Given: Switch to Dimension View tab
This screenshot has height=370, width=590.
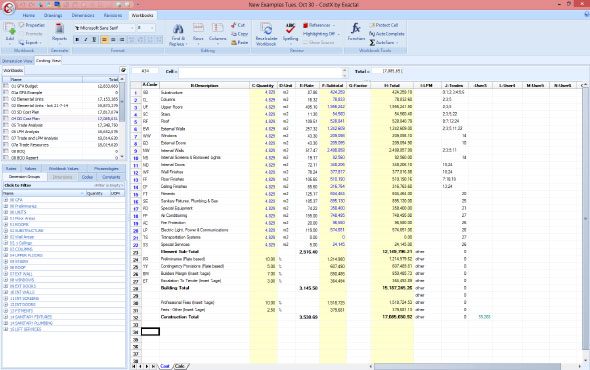Looking at the screenshot, I should pyautogui.click(x=17, y=61).
